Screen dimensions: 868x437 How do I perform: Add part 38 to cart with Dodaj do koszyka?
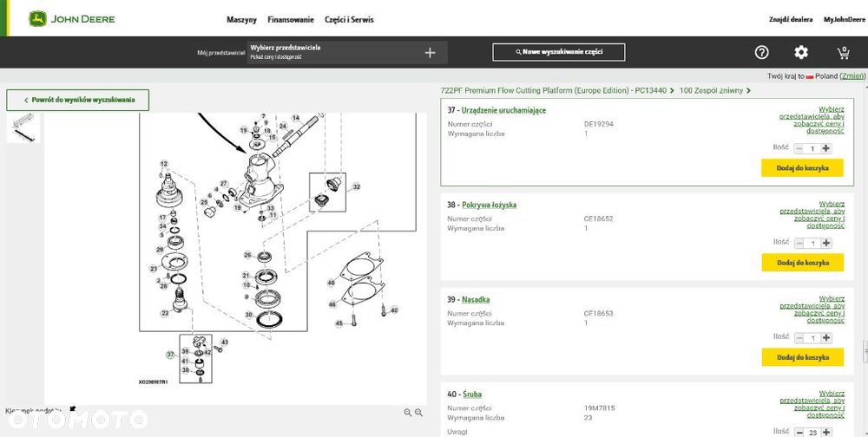[x=803, y=263]
